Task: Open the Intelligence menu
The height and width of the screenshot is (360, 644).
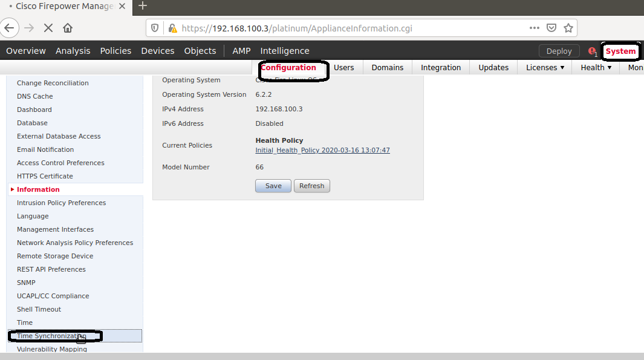Action: click(x=285, y=51)
